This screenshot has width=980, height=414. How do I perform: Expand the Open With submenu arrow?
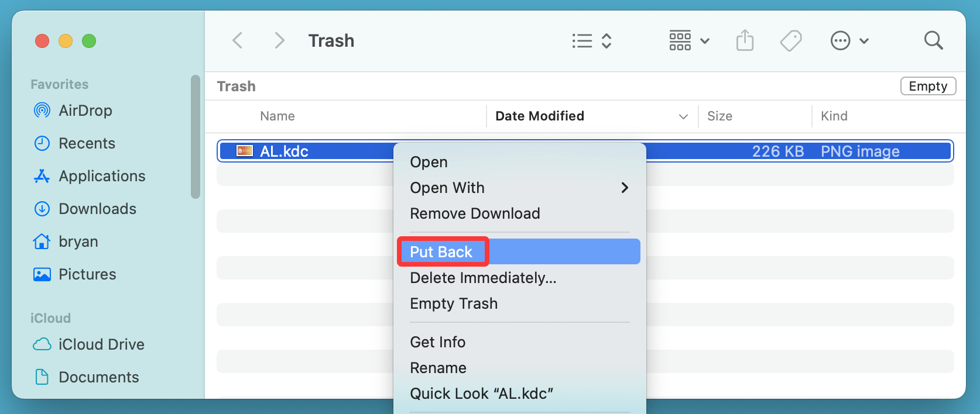625,188
